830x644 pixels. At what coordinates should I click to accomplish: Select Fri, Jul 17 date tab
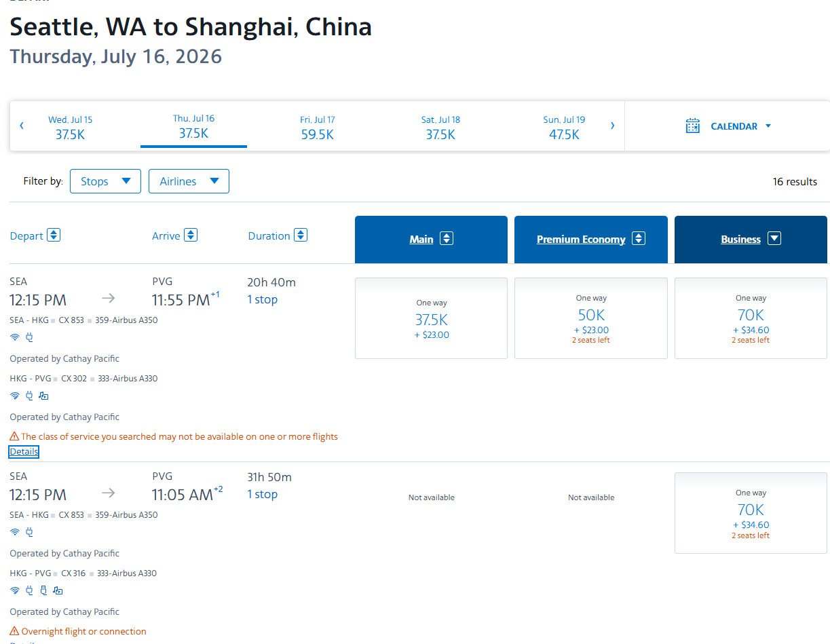[x=317, y=127]
